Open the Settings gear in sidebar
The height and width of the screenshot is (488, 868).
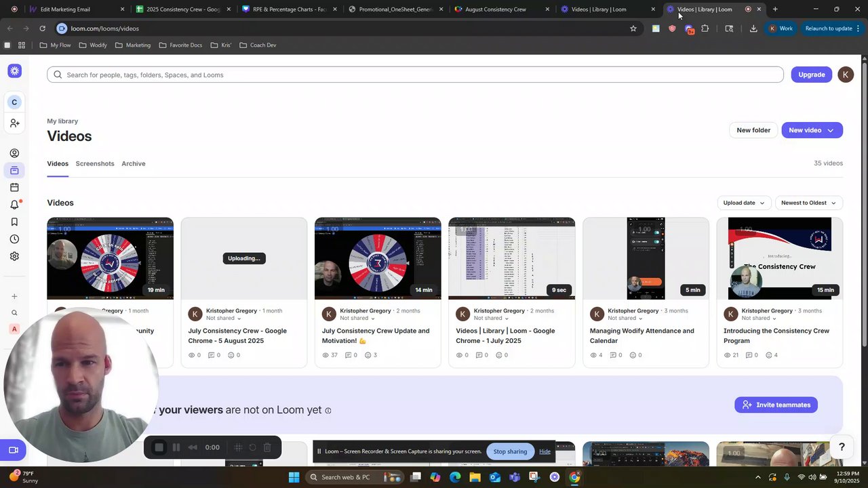pos(14,256)
